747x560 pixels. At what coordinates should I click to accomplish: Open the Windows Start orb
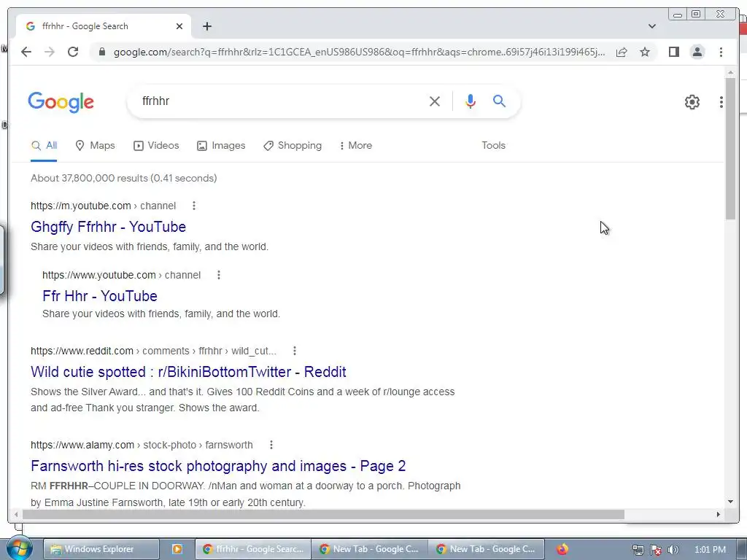coord(18,548)
